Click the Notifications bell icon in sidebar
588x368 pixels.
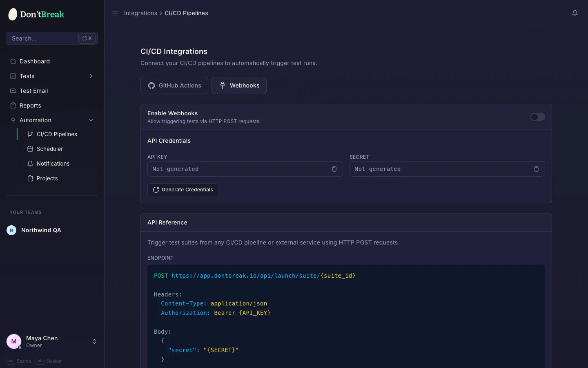(30, 164)
